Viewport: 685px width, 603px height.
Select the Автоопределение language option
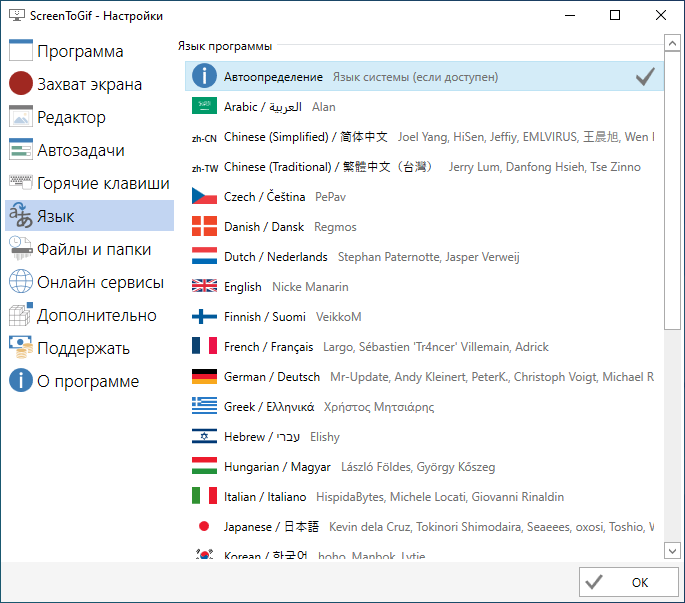point(424,76)
